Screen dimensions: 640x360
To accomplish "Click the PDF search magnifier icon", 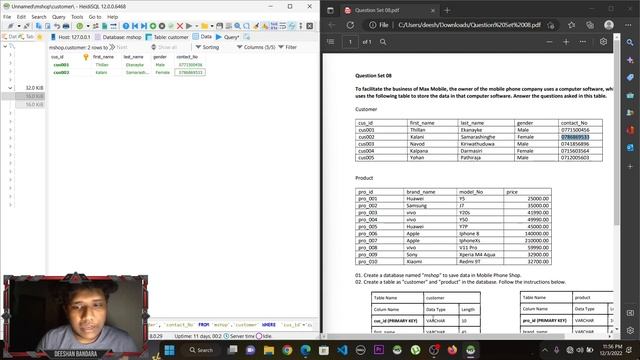I will point(383,42).
